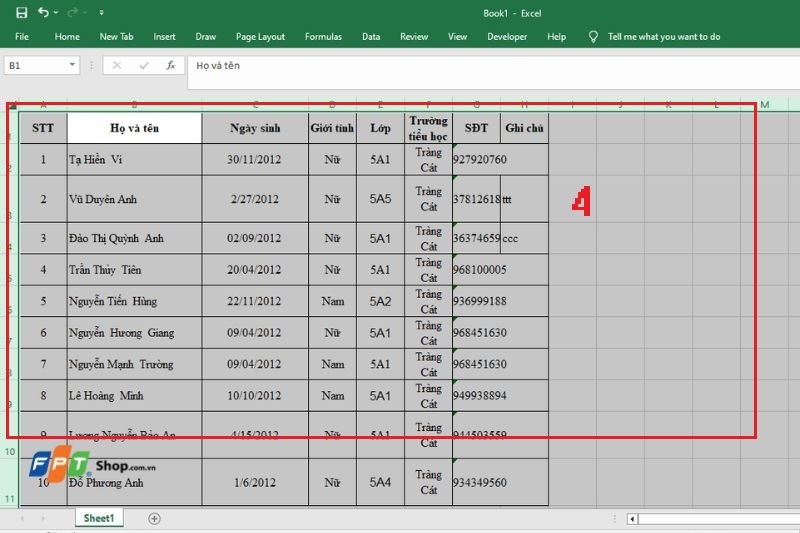Viewport: 800px width, 533px height.
Task: Click the Redo arrow icon
Action: 72,12
